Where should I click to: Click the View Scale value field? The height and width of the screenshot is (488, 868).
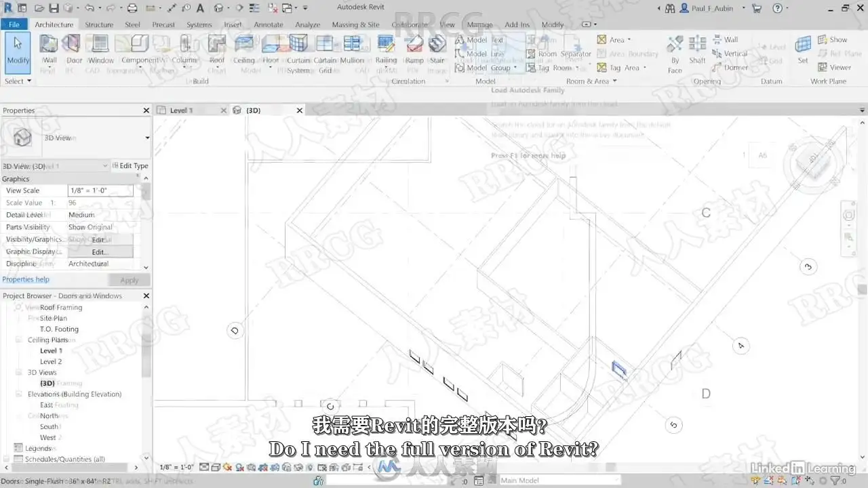click(100, 190)
